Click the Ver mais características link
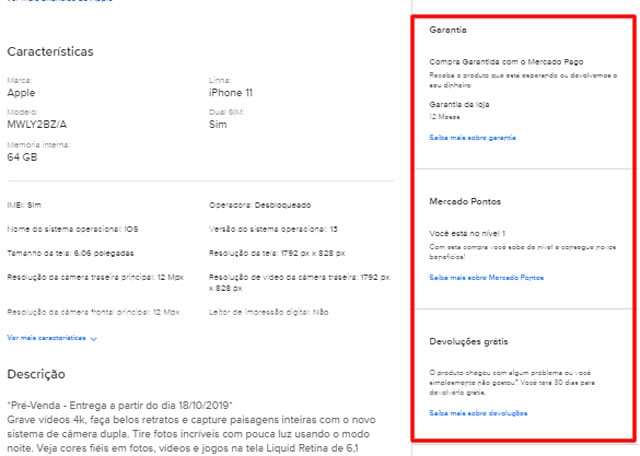Image resolution: width=640 pixels, height=456 pixels. [47, 338]
